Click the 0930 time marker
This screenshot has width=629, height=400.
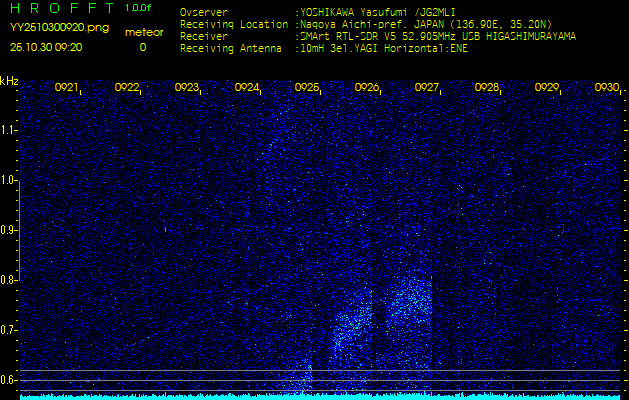point(607,87)
